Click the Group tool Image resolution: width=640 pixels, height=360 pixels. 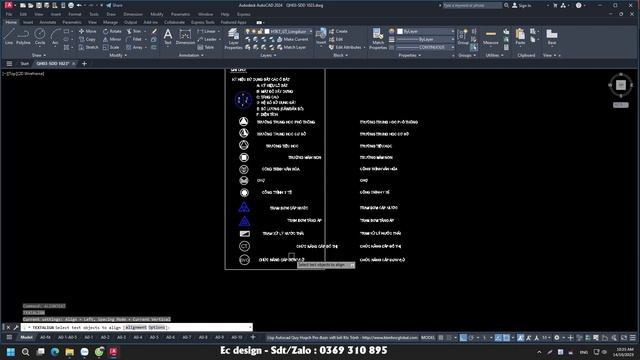point(463,37)
